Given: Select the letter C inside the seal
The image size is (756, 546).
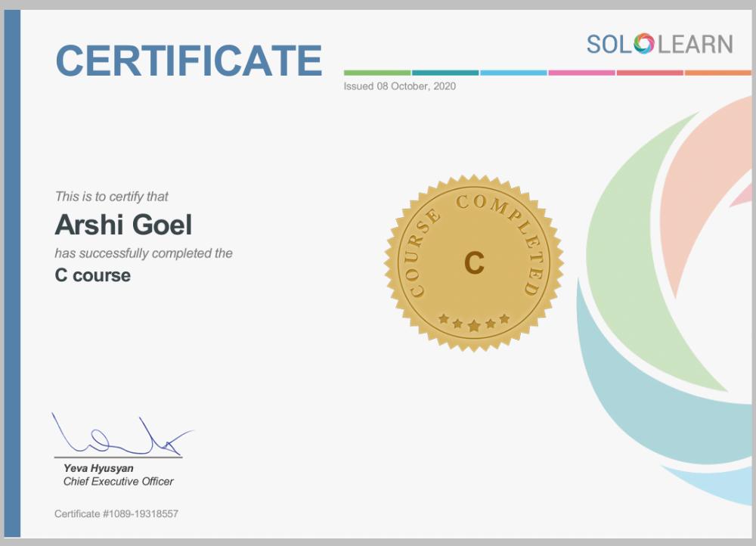Looking at the screenshot, I should point(474,263).
